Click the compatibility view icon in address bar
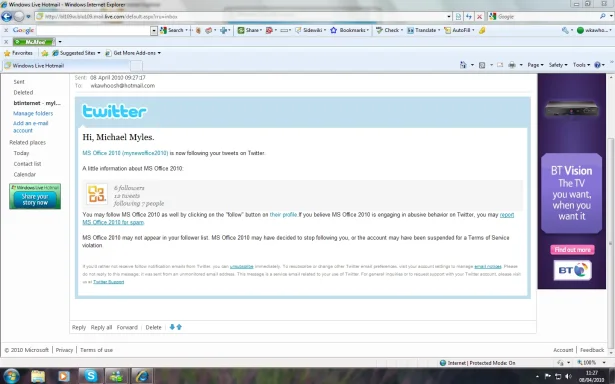This screenshot has width=615, height=384. click(x=458, y=16)
